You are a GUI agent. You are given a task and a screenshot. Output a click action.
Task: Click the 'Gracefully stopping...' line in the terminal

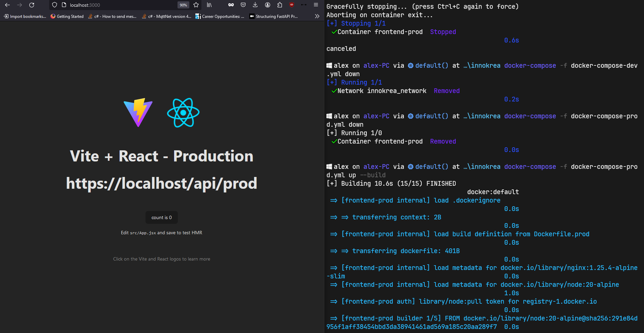(422, 6)
